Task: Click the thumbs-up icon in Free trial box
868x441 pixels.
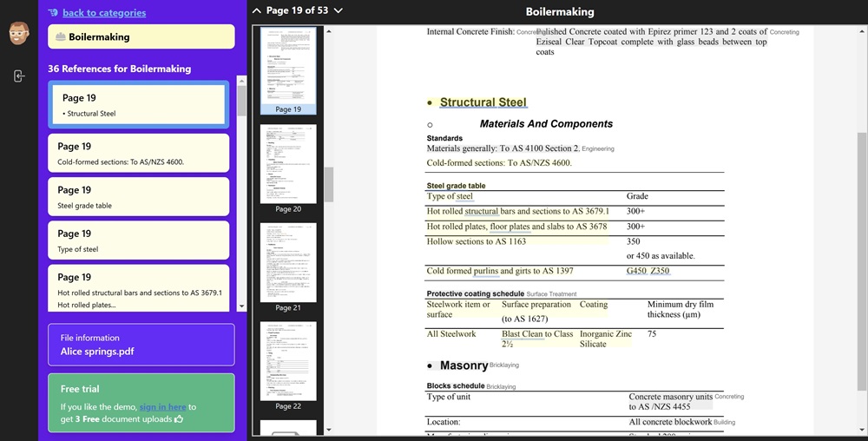Action: click(179, 418)
